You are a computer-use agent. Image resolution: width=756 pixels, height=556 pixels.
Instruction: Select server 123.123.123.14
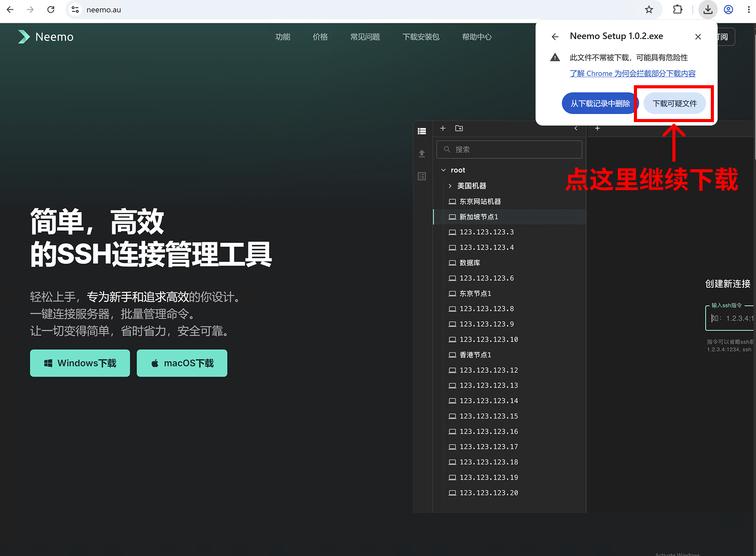(510, 401)
